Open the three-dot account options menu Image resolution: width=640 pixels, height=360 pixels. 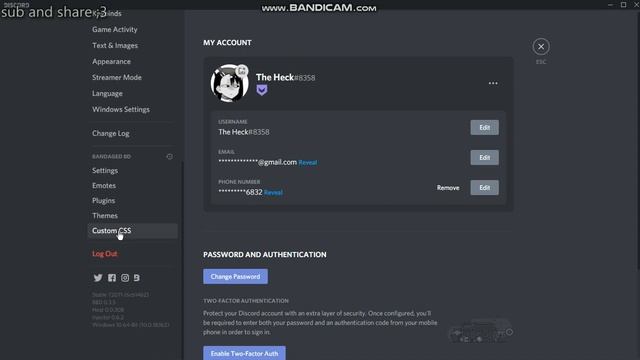pos(493,83)
